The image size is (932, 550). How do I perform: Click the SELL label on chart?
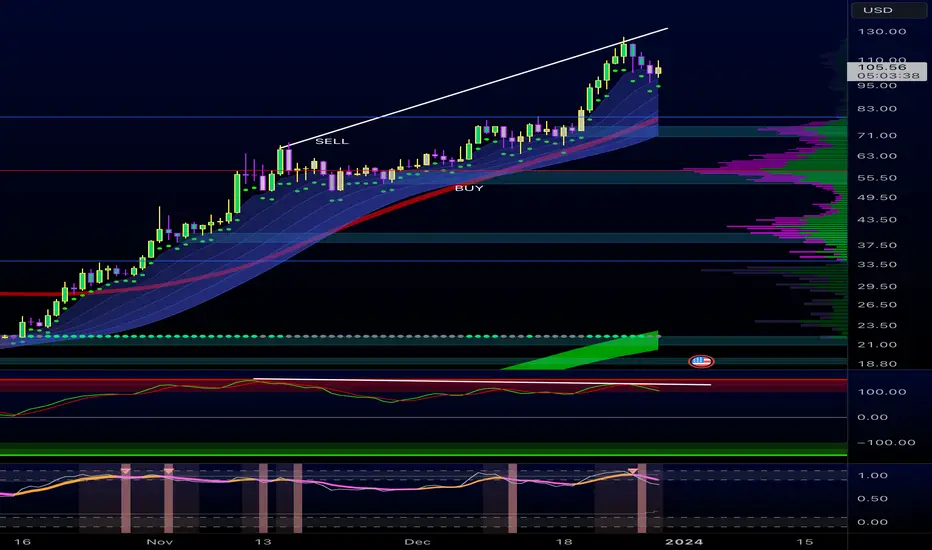click(332, 142)
